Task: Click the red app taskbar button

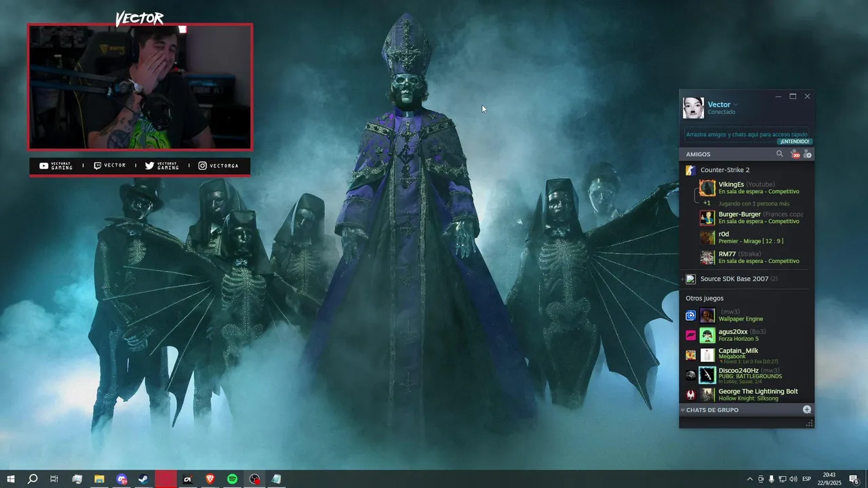Action: pos(165,479)
